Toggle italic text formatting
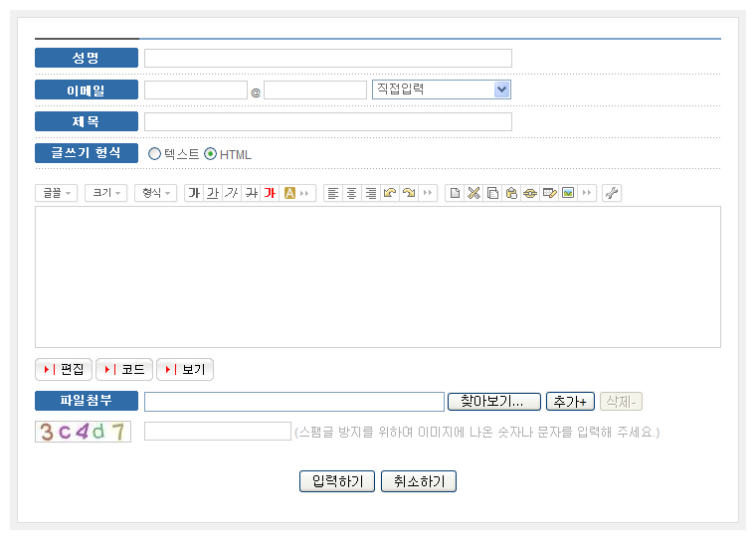The width and height of the screenshot is (756, 540). (x=232, y=193)
